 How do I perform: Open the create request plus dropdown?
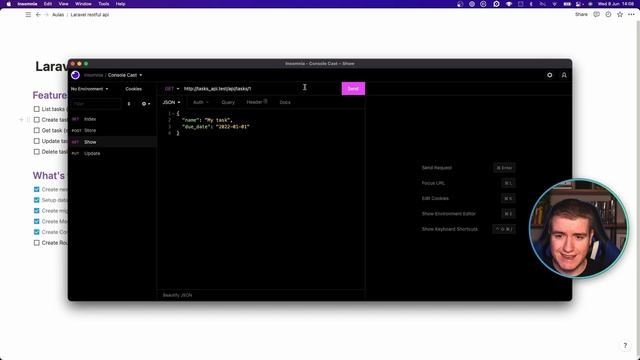pyautogui.click(x=146, y=104)
